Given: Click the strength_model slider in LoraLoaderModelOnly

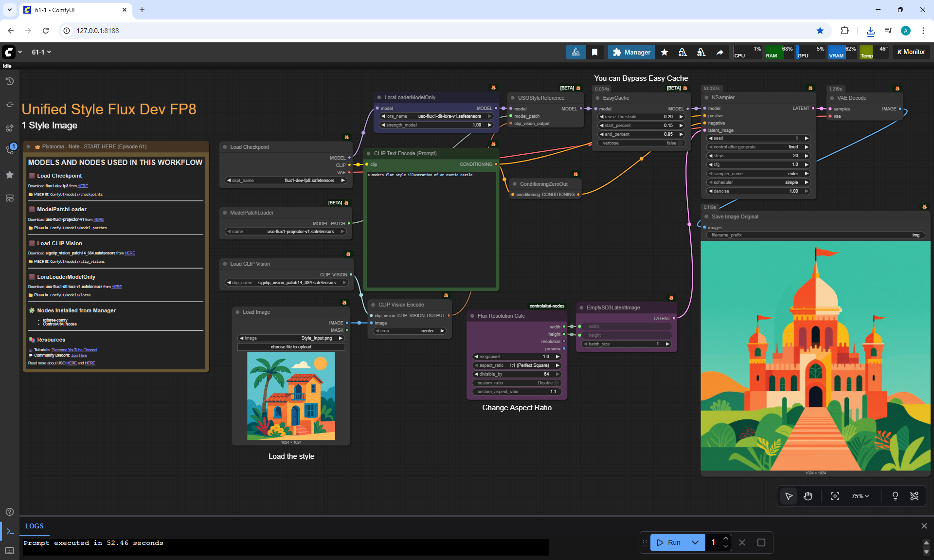Looking at the screenshot, I should click(436, 125).
